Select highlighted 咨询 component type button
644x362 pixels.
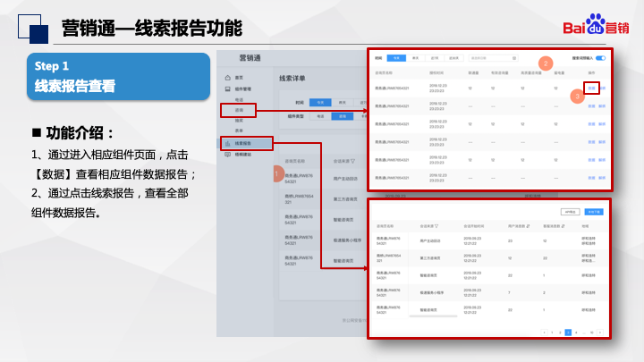pyautogui.click(x=342, y=116)
